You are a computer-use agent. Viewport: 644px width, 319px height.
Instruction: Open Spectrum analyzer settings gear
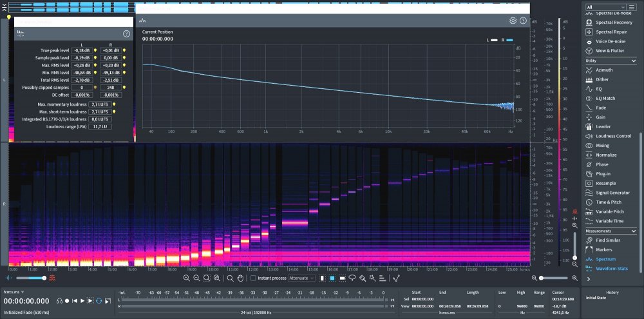(x=513, y=21)
